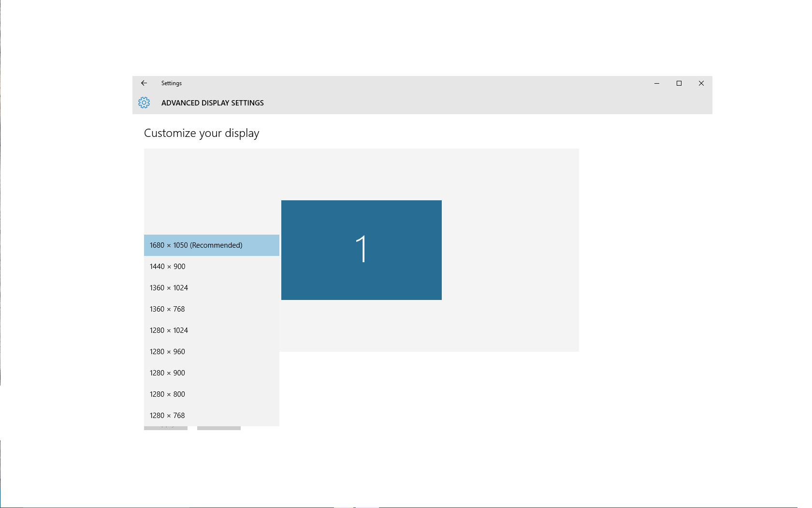812x508 pixels.
Task: Close the Settings window
Action: point(701,83)
